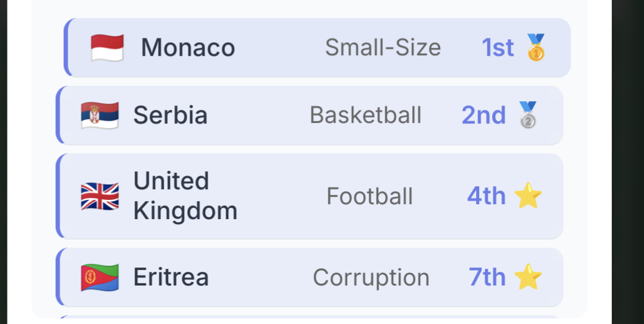Select the Eritrea country name

point(171,277)
